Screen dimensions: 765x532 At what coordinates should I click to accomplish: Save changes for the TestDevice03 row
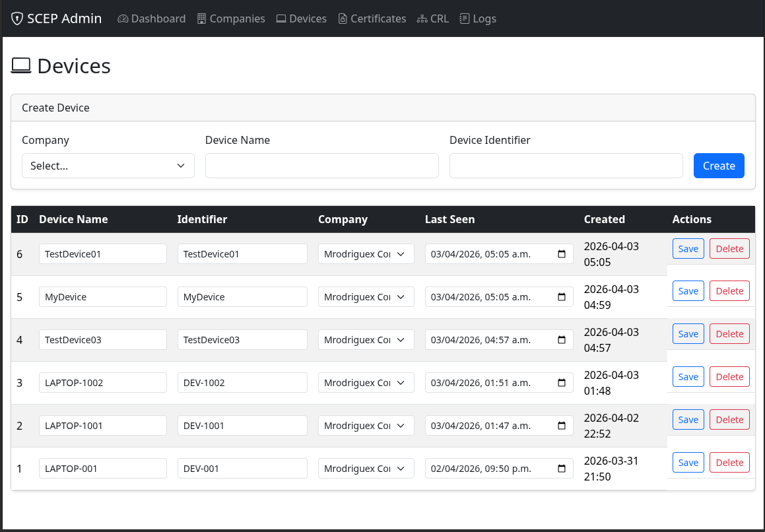coord(688,334)
